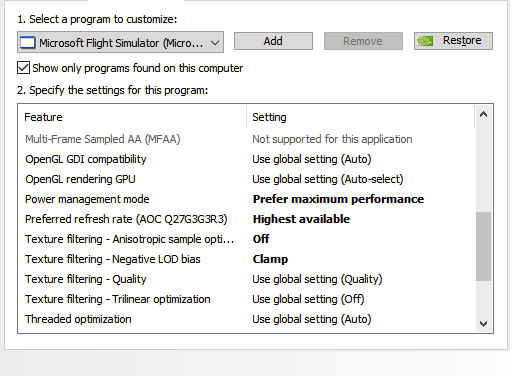Select Texture filtering - Quality feature
Image resolution: width=513 pixels, height=376 pixels.
point(86,279)
